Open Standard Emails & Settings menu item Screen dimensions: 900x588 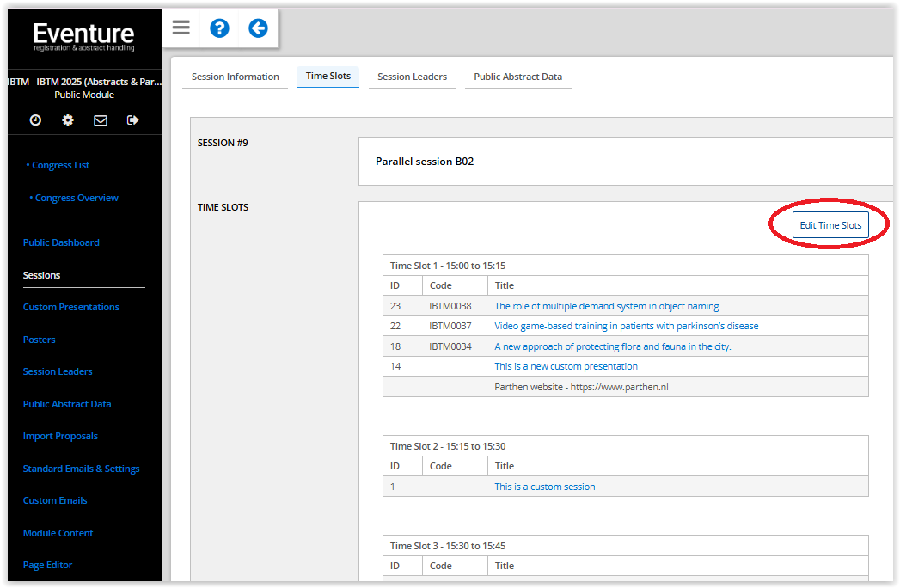[x=81, y=469]
